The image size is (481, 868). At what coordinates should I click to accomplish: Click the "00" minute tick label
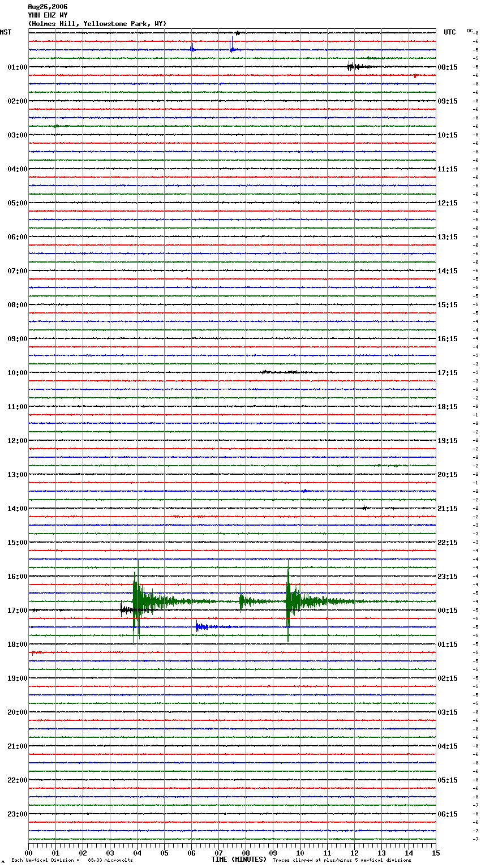[x=28, y=853]
